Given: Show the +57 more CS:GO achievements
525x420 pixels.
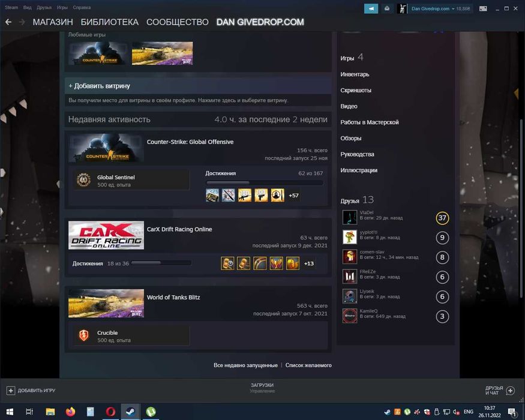Looking at the screenshot, I should pos(293,195).
